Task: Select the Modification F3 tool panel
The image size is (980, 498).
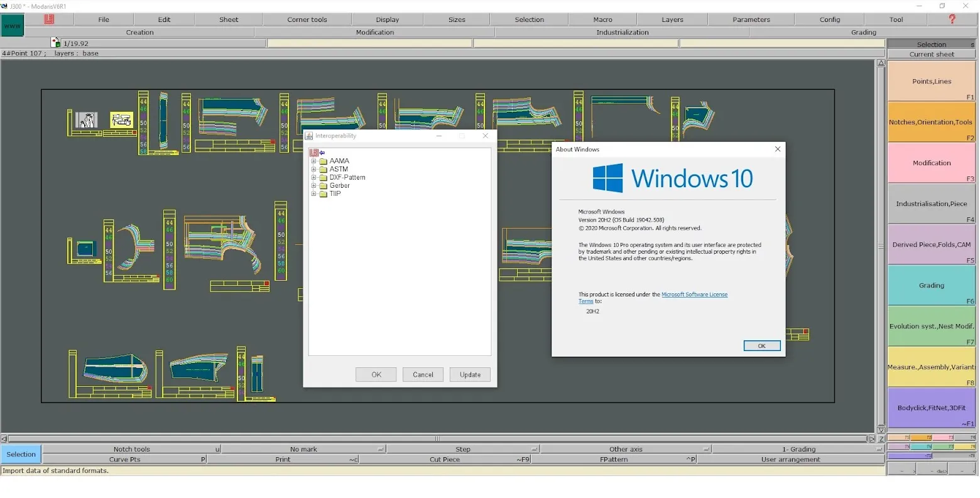Action: pyautogui.click(x=931, y=163)
